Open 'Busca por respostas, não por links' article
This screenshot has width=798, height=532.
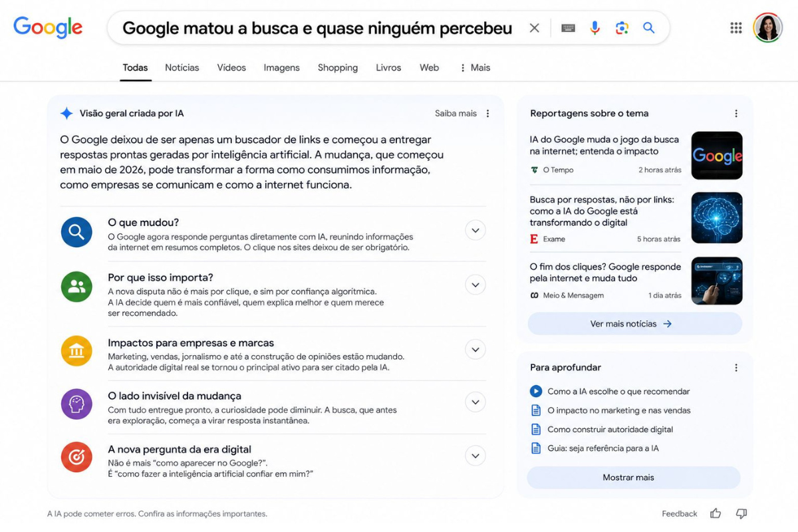coord(602,211)
